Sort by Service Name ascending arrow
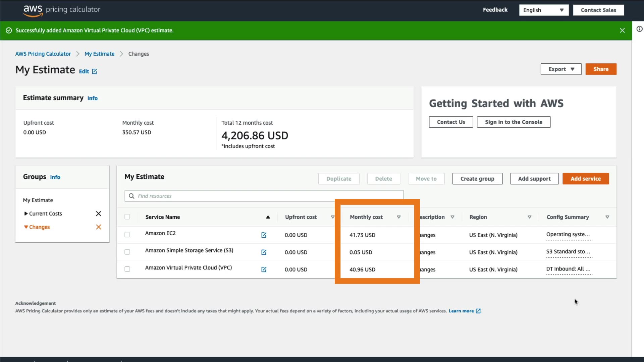Screen dimensions: 644x362 tap(268, 217)
